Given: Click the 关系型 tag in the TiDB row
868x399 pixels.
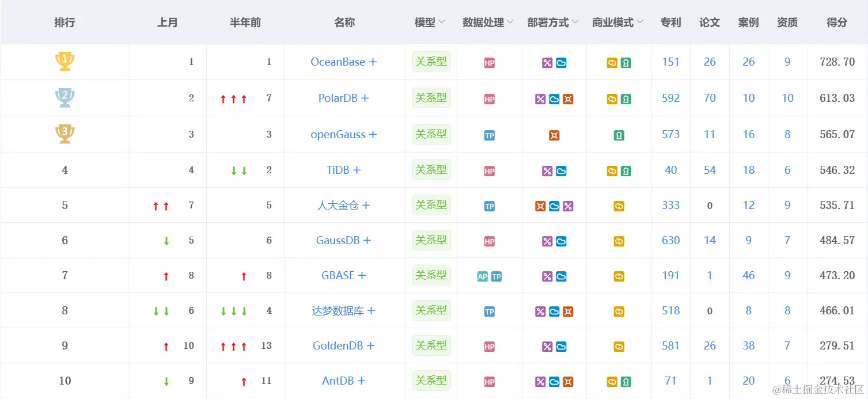Looking at the screenshot, I should coord(431,170).
